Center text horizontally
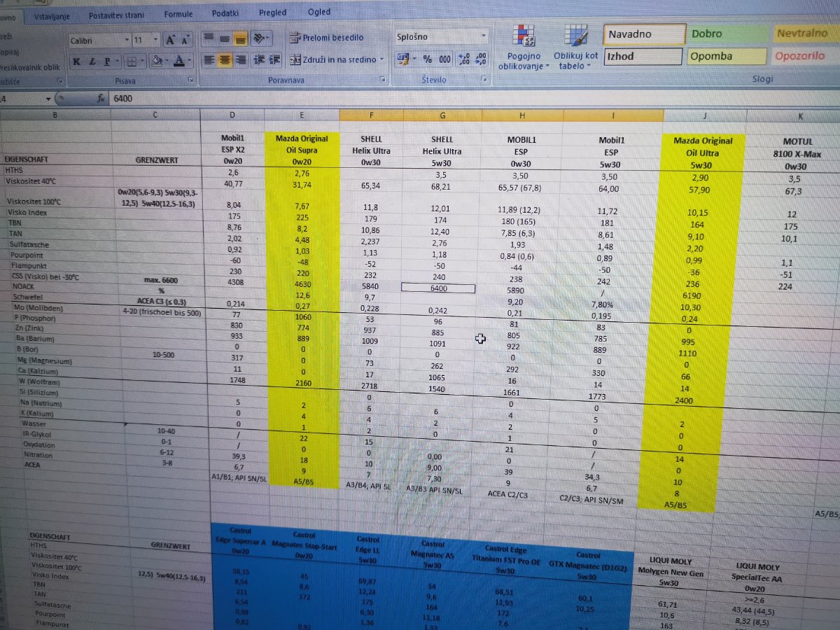The width and height of the screenshot is (840, 630). (x=225, y=60)
